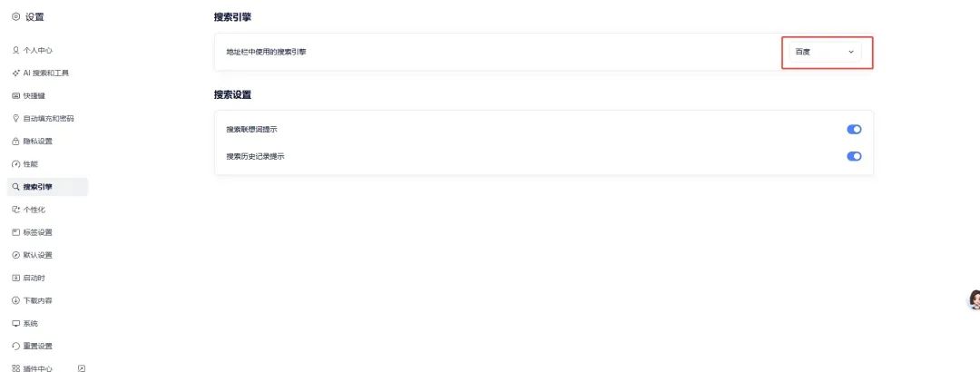The width and height of the screenshot is (980, 372).
Task: Open 隐私设置 via its lock icon
Action: coord(15,142)
